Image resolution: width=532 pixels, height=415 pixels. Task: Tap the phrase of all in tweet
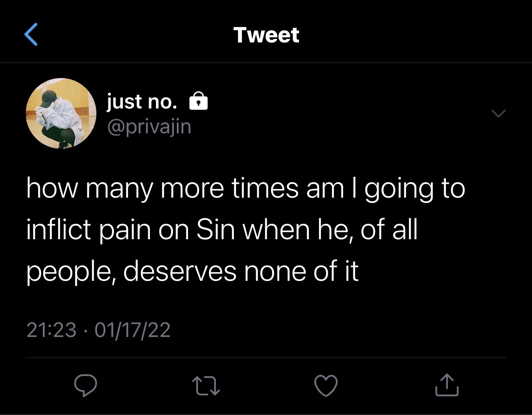tap(389, 230)
